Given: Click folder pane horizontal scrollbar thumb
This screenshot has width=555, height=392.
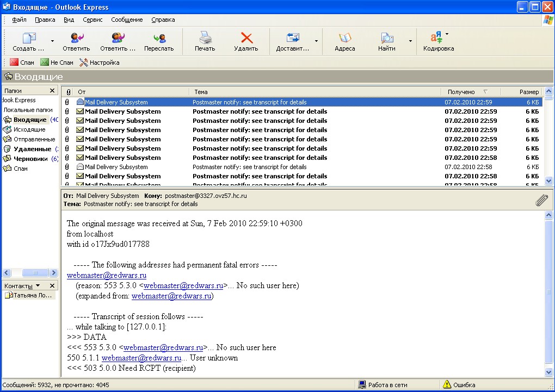Looking at the screenshot, I should point(35,272).
